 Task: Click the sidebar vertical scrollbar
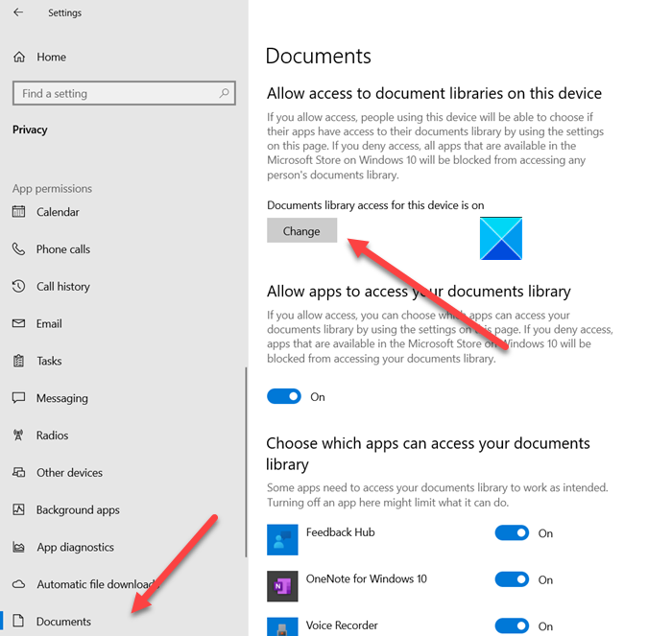246,461
